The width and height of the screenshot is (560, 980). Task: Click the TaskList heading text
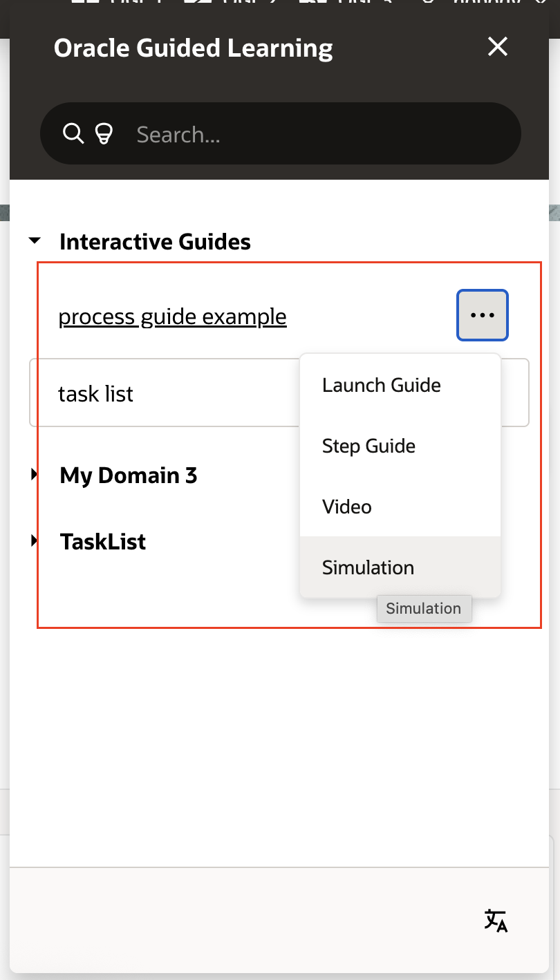pyautogui.click(x=103, y=542)
